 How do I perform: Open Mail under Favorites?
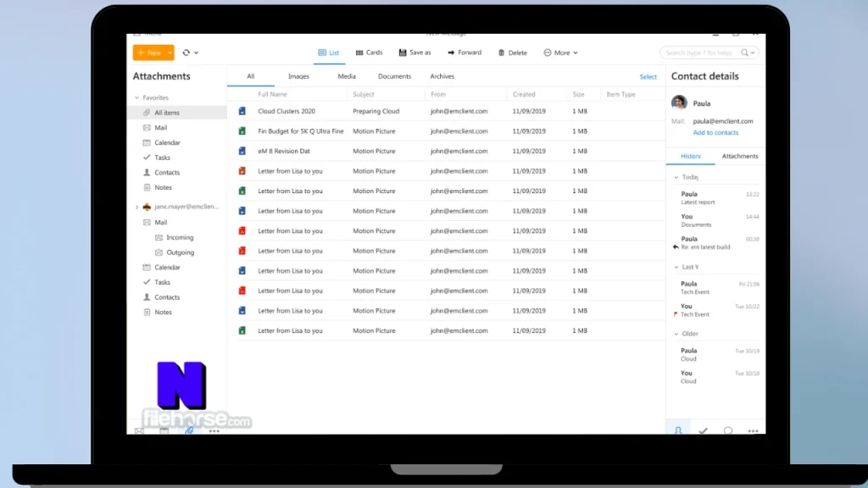(x=160, y=127)
